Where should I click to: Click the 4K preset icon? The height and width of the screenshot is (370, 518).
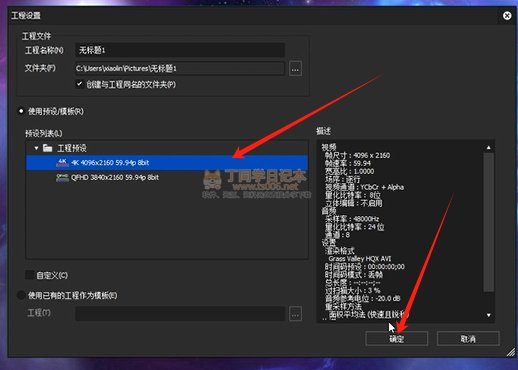tap(62, 163)
